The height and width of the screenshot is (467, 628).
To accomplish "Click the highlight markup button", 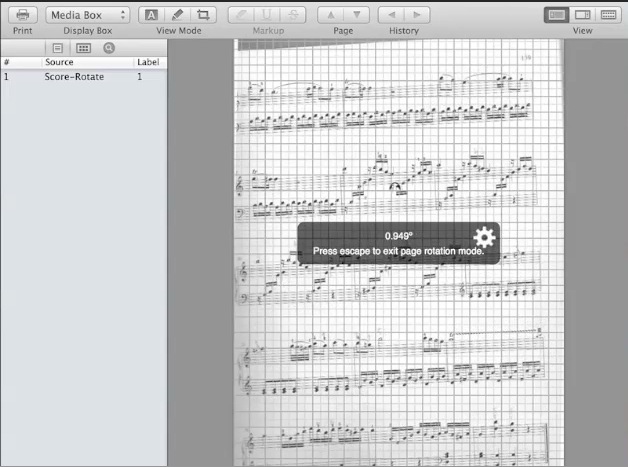I will click(240, 15).
